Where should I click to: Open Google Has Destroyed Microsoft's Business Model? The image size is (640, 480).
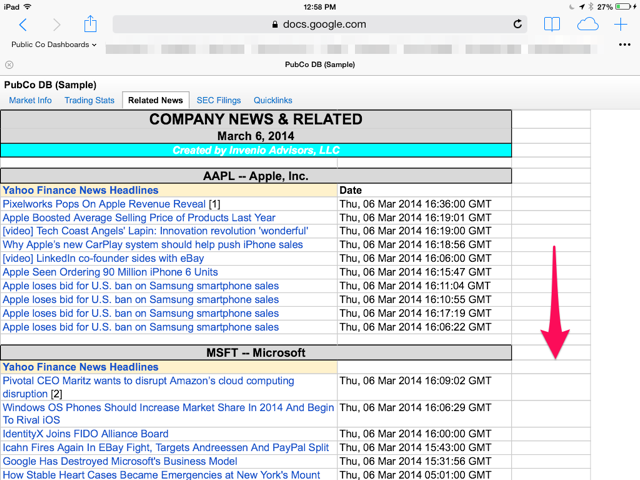point(120,461)
